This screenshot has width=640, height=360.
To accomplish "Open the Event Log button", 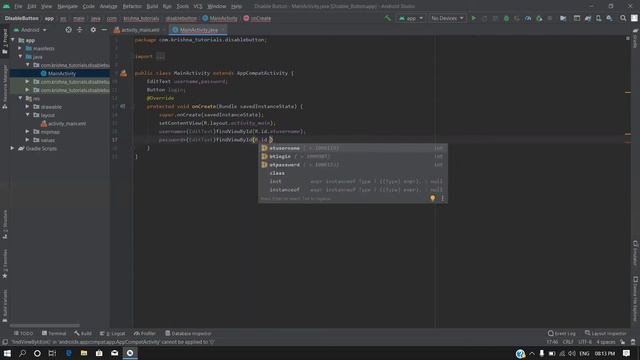I will tap(562, 333).
